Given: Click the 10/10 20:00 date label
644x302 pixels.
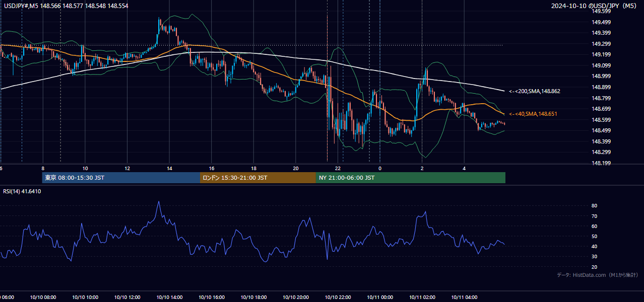Looking at the screenshot, I should 295,297.
